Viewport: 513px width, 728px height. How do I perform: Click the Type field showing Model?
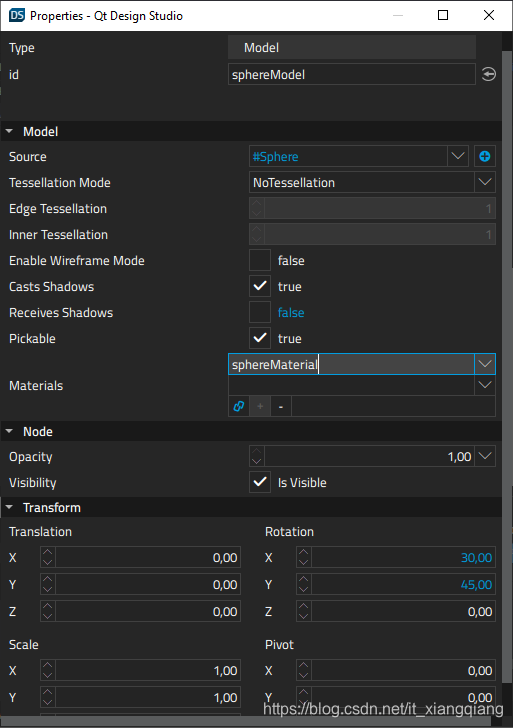coord(351,47)
